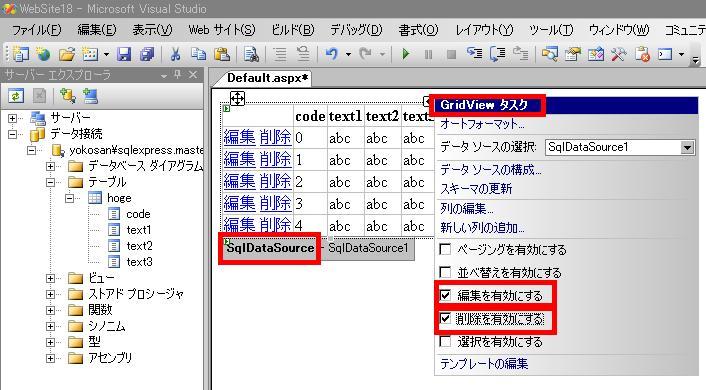This screenshot has height=390, width=706.
Task: Open the ツール(T) menu
Action: pos(551,30)
